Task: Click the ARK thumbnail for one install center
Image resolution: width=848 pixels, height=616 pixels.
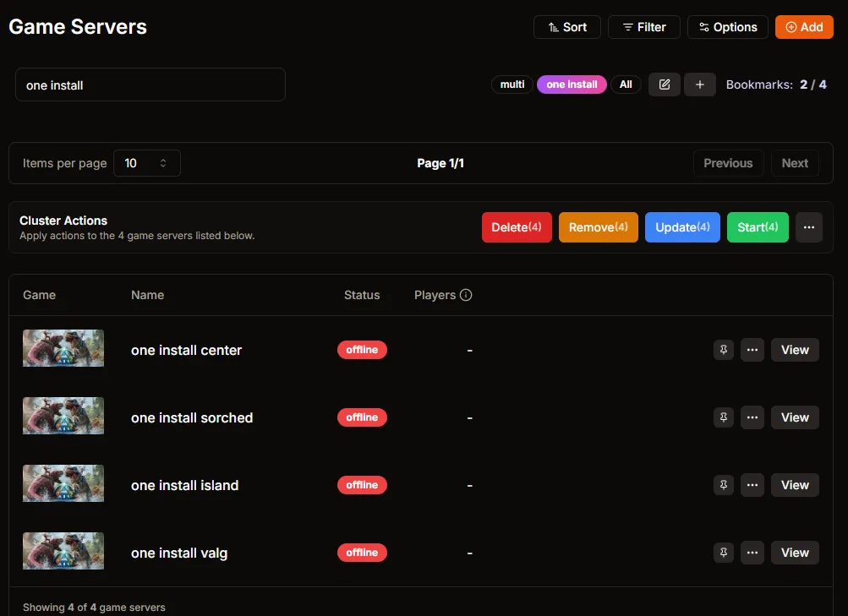Action: pyautogui.click(x=63, y=349)
